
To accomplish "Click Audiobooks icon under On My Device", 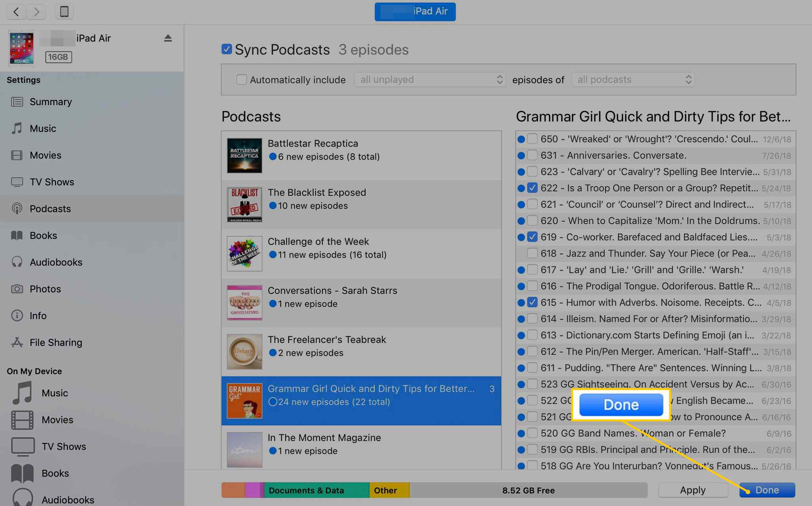I will 23,498.
